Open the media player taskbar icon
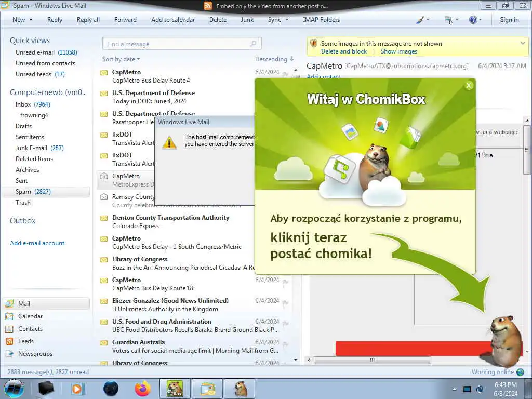The image size is (532, 399). coord(77,389)
